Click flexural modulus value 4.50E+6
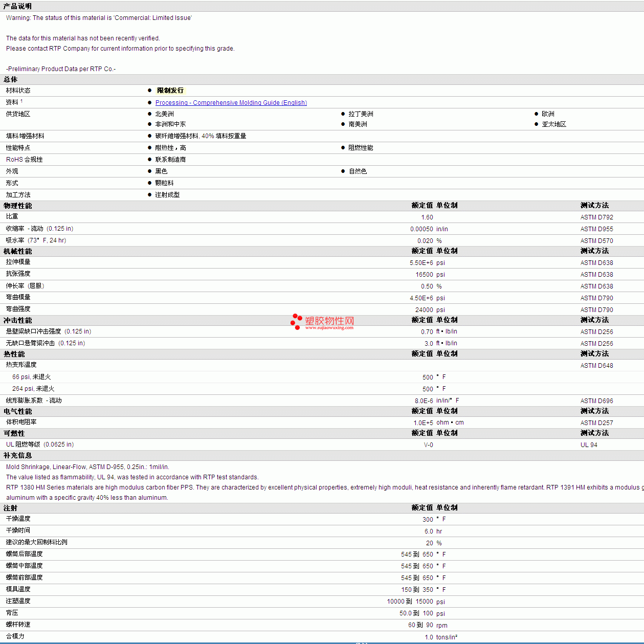The width and height of the screenshot is (644, 644). tap(421, 298)
